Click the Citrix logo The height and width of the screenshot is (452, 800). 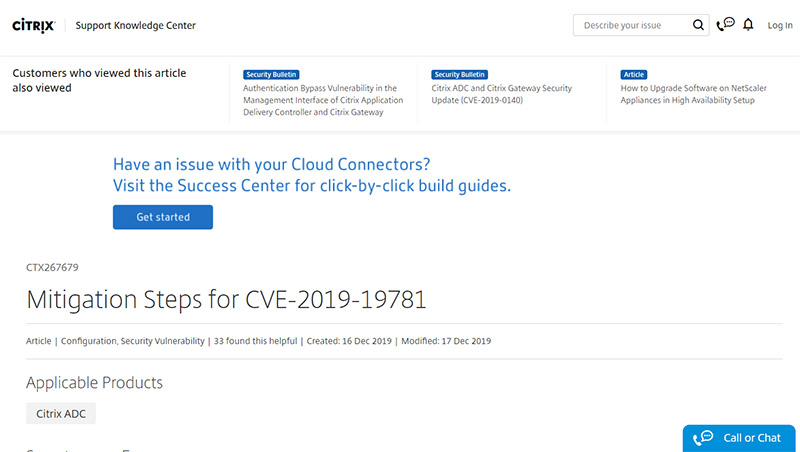tap(34, 26)
